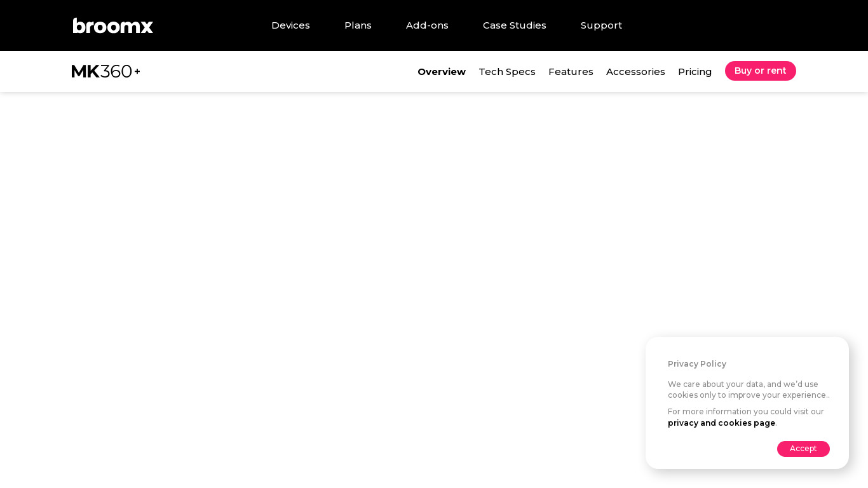
Task: Open the Devices menu
Action: (290, 25)
